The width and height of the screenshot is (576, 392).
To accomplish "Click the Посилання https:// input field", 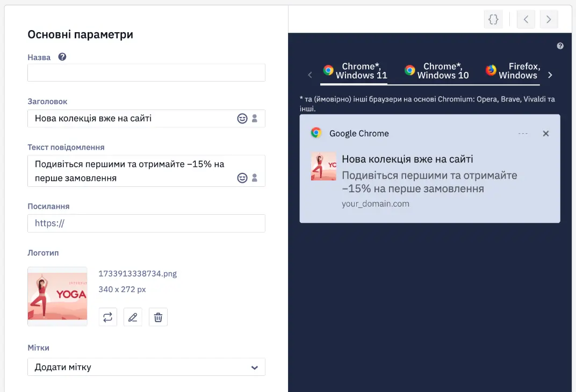I will [146, 223].
